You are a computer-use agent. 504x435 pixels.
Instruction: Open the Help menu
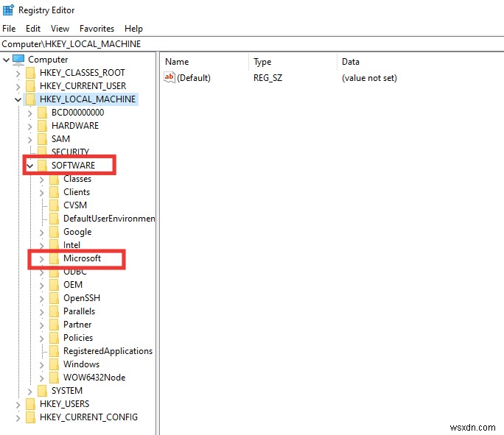133,29
